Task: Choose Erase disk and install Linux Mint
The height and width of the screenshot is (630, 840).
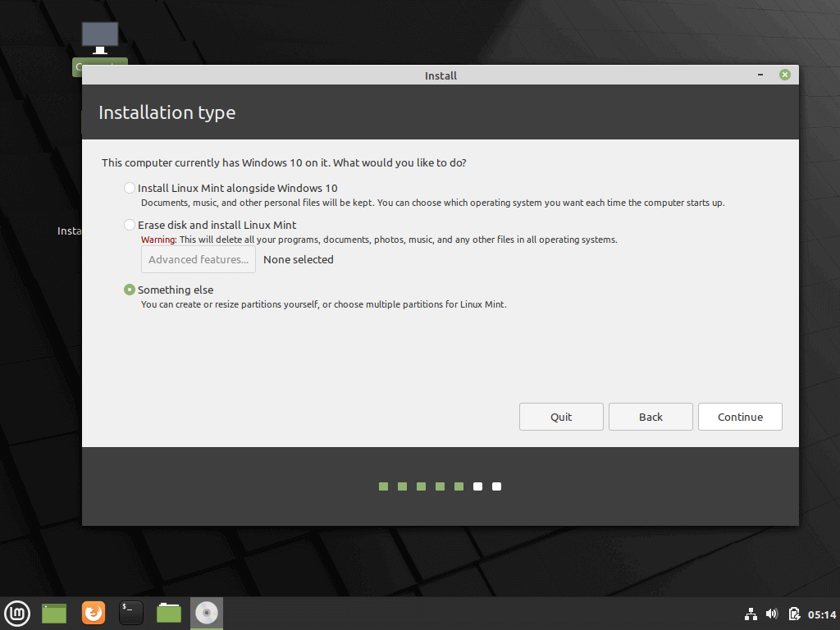Action: coord(130,225)
